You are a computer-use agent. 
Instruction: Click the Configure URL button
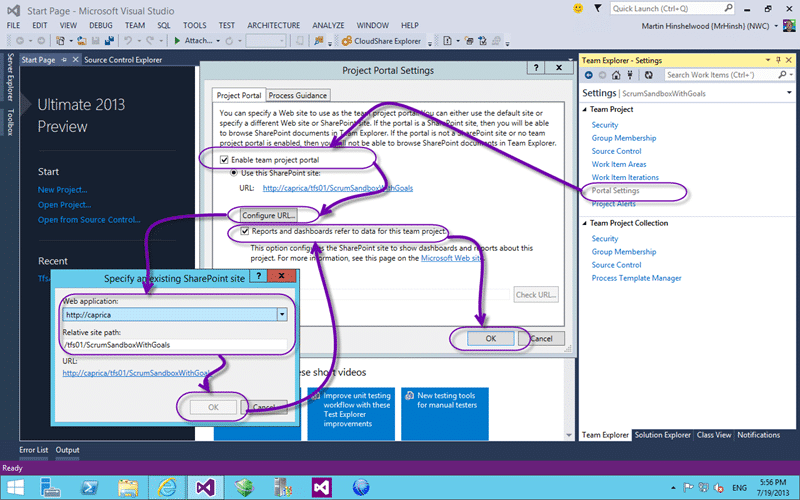pyautogui.click(x=268, y=215)
